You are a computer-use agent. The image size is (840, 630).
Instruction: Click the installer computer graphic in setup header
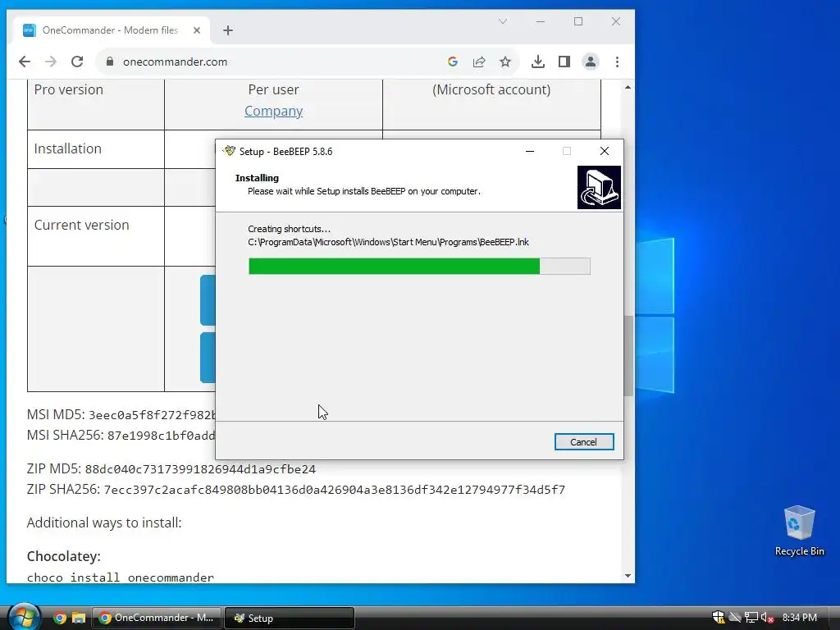(x=599, y=187)
